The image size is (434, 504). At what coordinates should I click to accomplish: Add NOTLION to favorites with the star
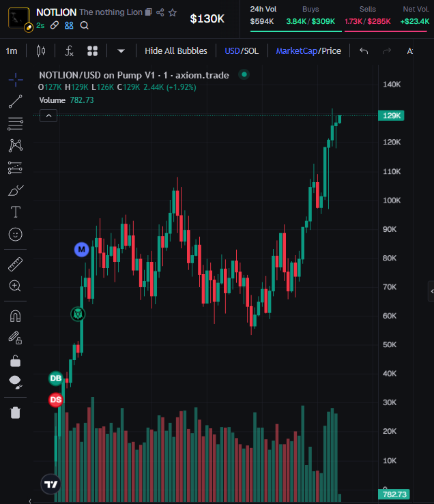(173, 12)
